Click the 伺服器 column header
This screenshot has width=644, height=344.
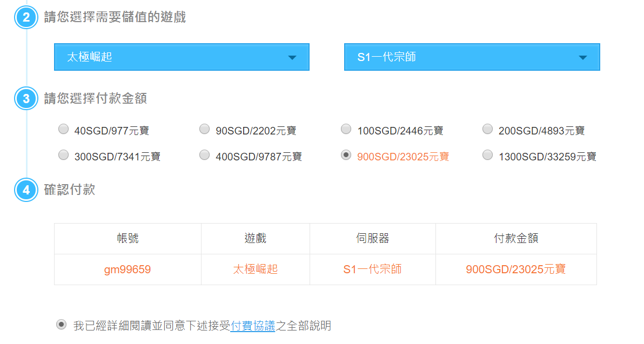click(x=373, y=239)
